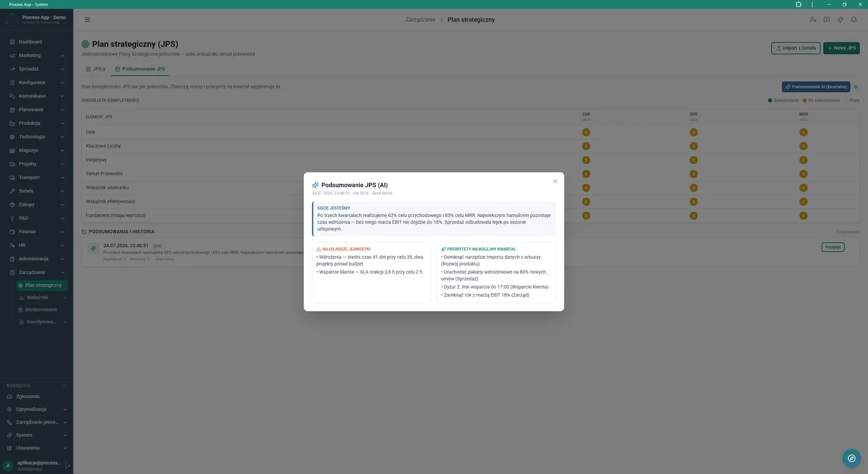
Task: Click the NAJSŁABSZE JEDNOSTKI card in dialog
Action: point(371,272)
